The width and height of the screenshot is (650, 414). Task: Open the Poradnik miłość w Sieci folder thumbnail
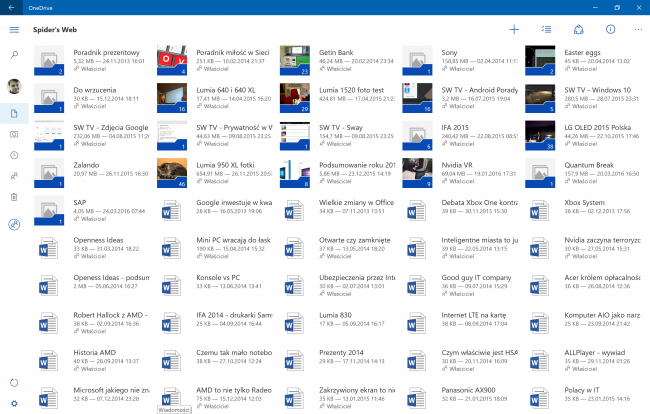pyautogui.click(x=172, y=61)
